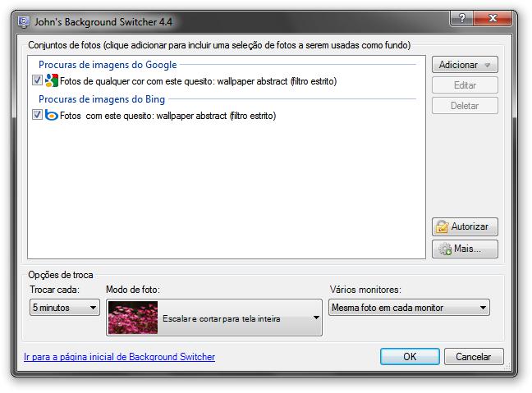Click the lock icon on Autorizar
Image resolution: width=532 pixels, height=393 pixels.
tap(442, 226)
